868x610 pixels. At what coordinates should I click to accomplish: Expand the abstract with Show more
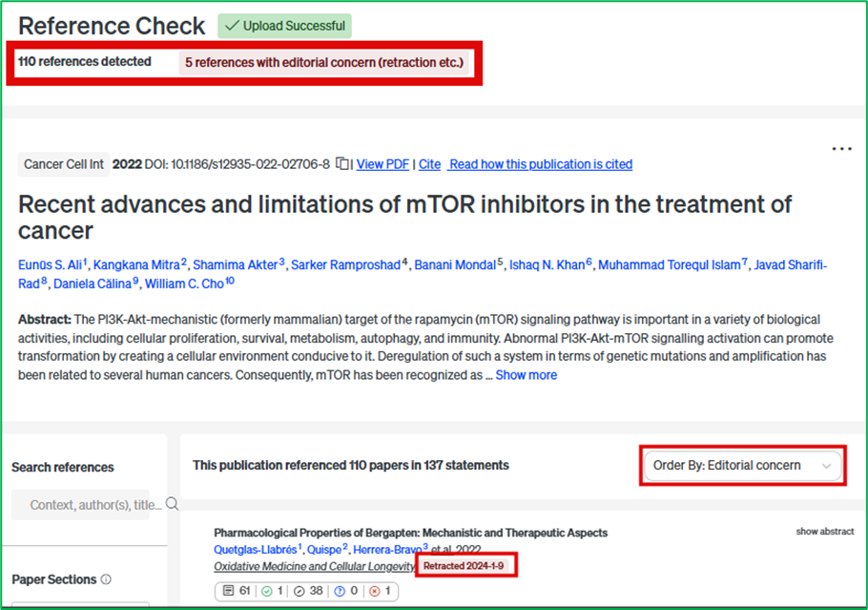(526, 375)
